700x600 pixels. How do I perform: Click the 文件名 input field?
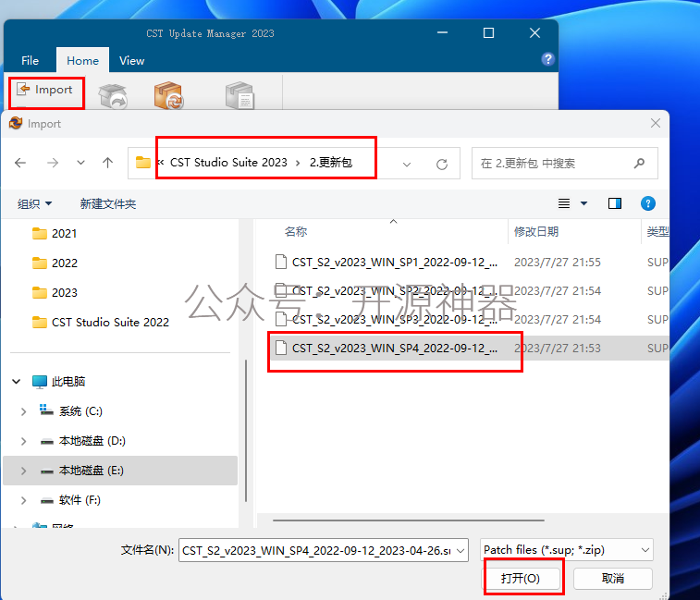(x=317, y=550)
